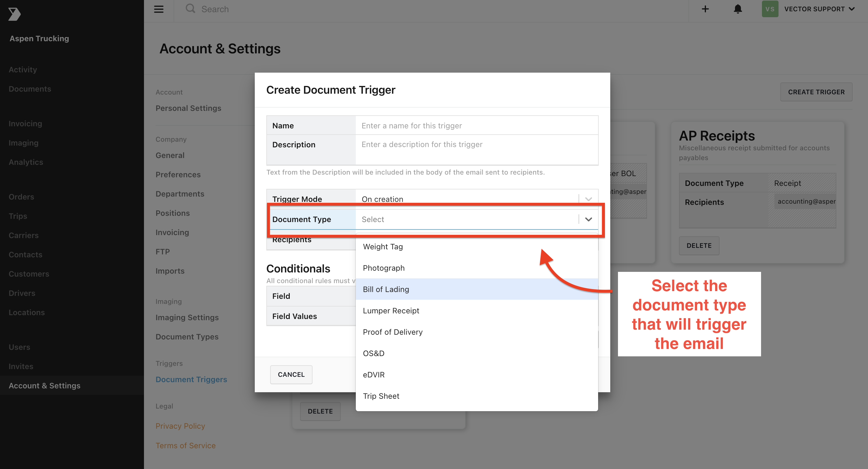The width and height of the screenshot is (868, 469).
Task: Focus the trigger Name input field
Action: pos(476,125)
